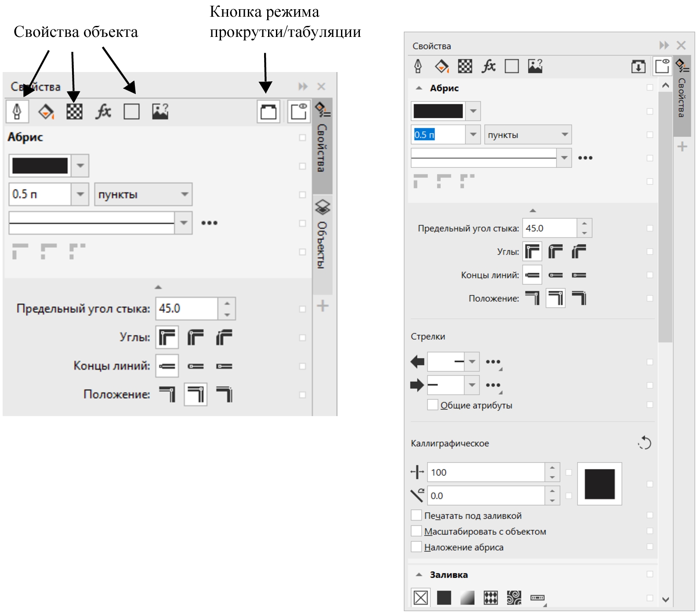The width and height of the screenshot is (700, 616).
Task: Open fx effects icon in panel with Стрелки section
Action: [x=488, y=66]
